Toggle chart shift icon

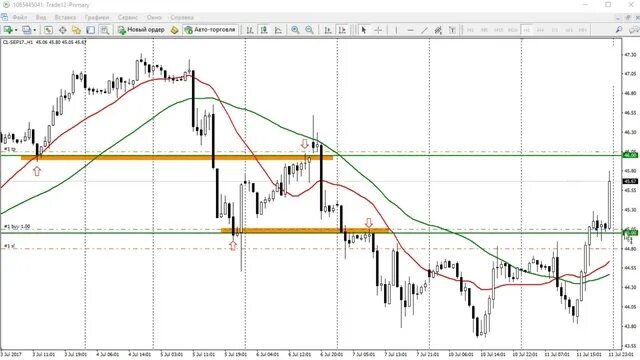click(342, 30)
